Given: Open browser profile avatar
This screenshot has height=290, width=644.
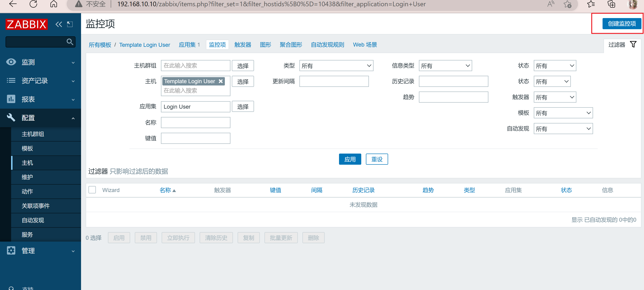Looking at the screenshot, I should [x=632, y=4].
